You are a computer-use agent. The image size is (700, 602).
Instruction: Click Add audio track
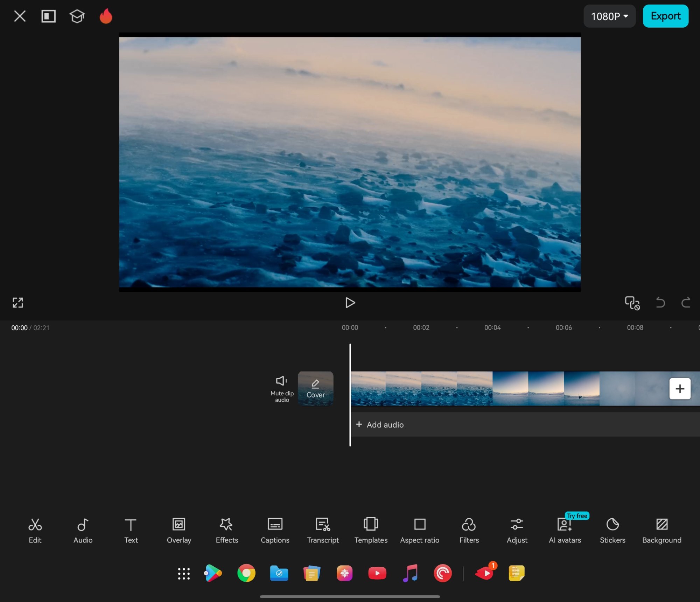(380, 424)
